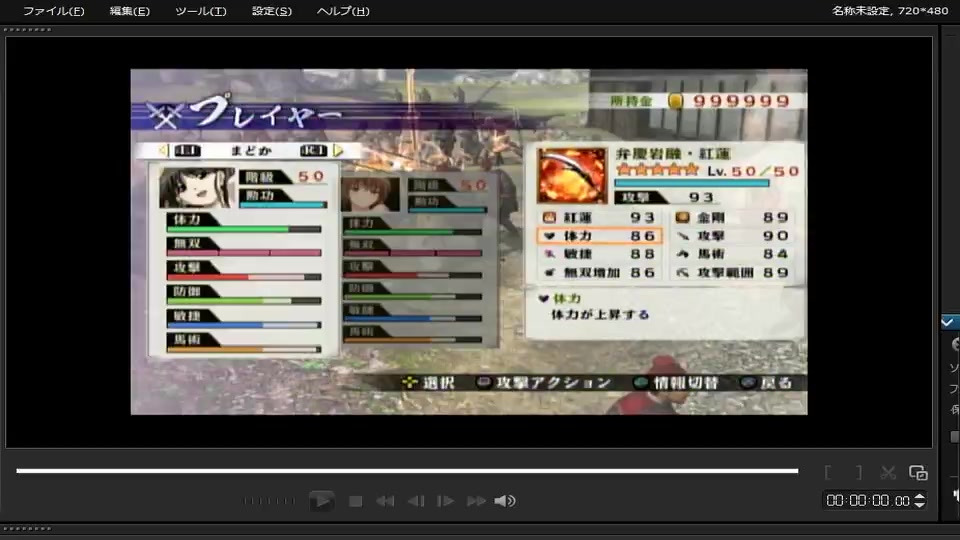This screenshot has height=540, width=960.
Task: Click the white preview scrubber bar
Action: tap(407, 471)
